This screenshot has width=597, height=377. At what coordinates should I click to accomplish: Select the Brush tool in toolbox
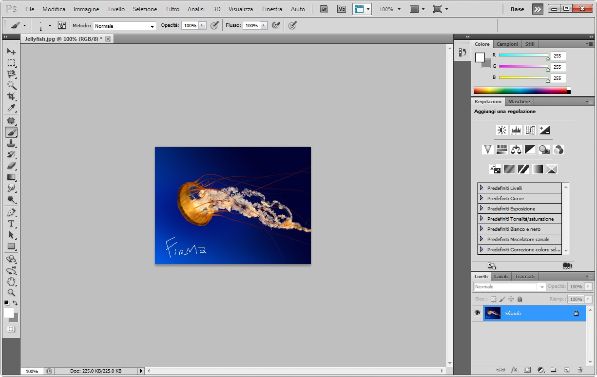pos(11,133)
